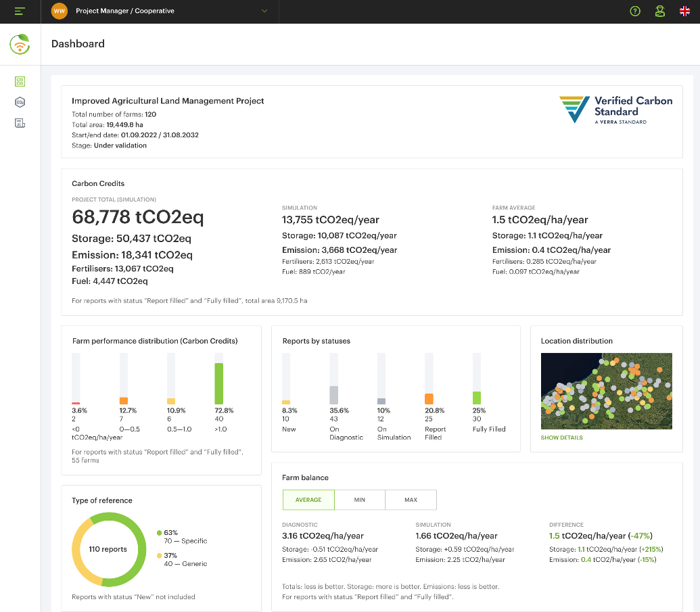Click difference value '(-47%)'

pos(640,536)
